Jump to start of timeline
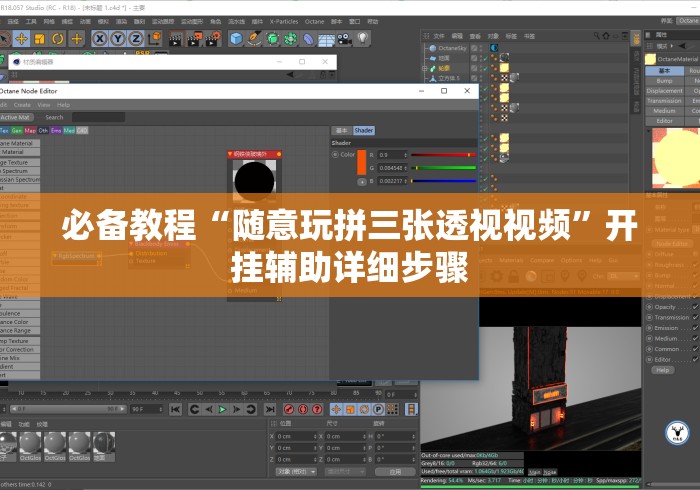This screenshot has height=490, width=700. coord(175,409)
